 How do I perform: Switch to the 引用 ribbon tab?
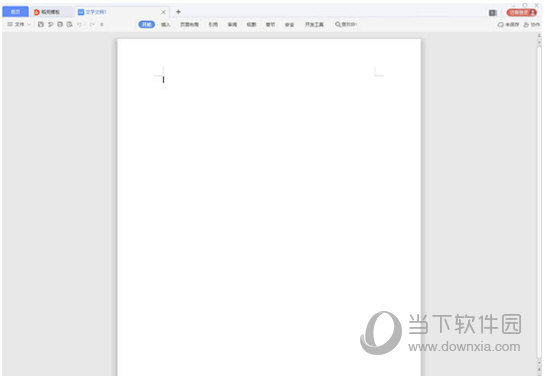pos(213,24)
